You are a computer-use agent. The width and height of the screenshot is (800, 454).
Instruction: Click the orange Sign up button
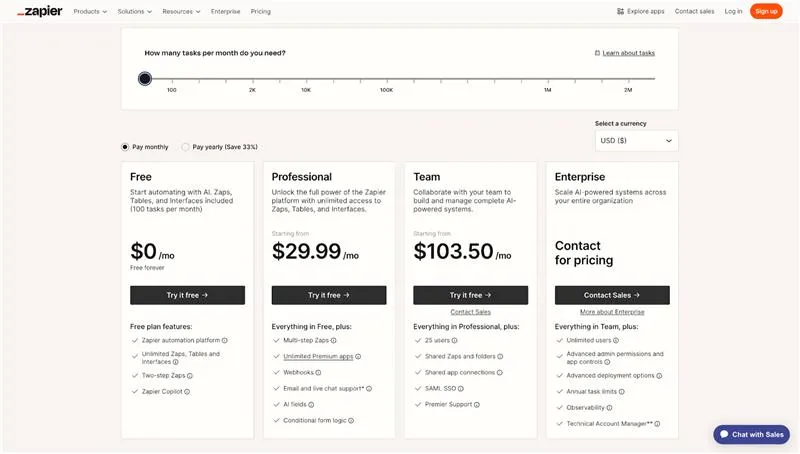pyautogui.click(x=766, y=11)
